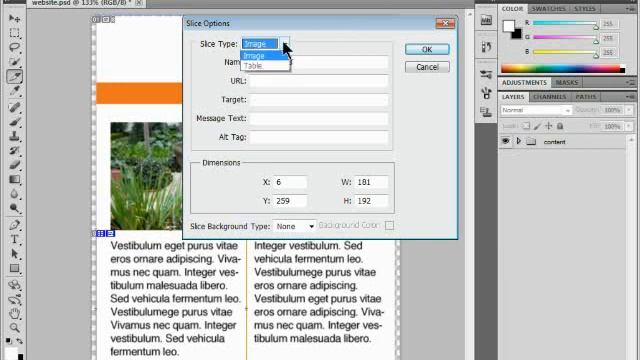
Task: Select the 3D Object Rotate tool
Action: pos(14,285)
